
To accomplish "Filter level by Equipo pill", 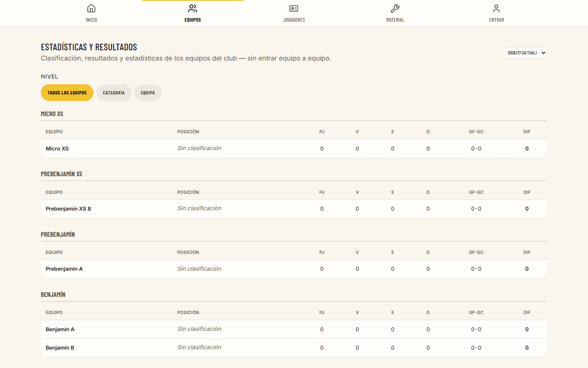I will click(148, 93).
